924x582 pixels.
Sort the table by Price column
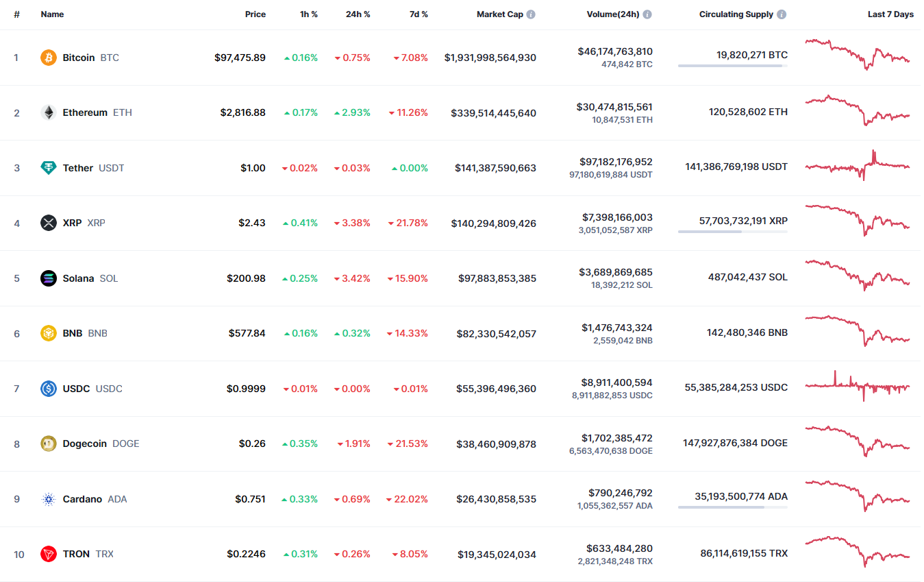coord(255,14)
